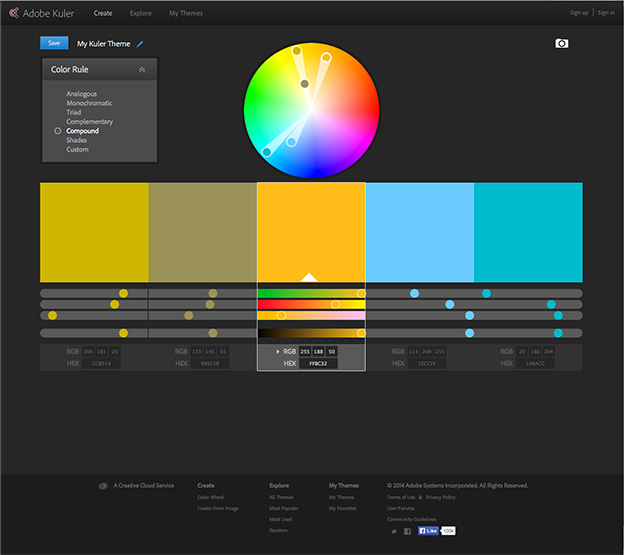Click the camera icon to create from image
Viewport: 624px width, 555px height.
coord(562,43)
